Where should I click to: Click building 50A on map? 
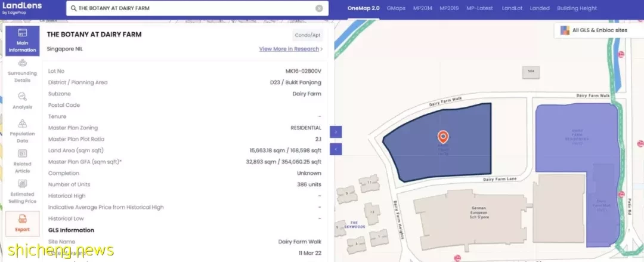[x=531, y=72]
